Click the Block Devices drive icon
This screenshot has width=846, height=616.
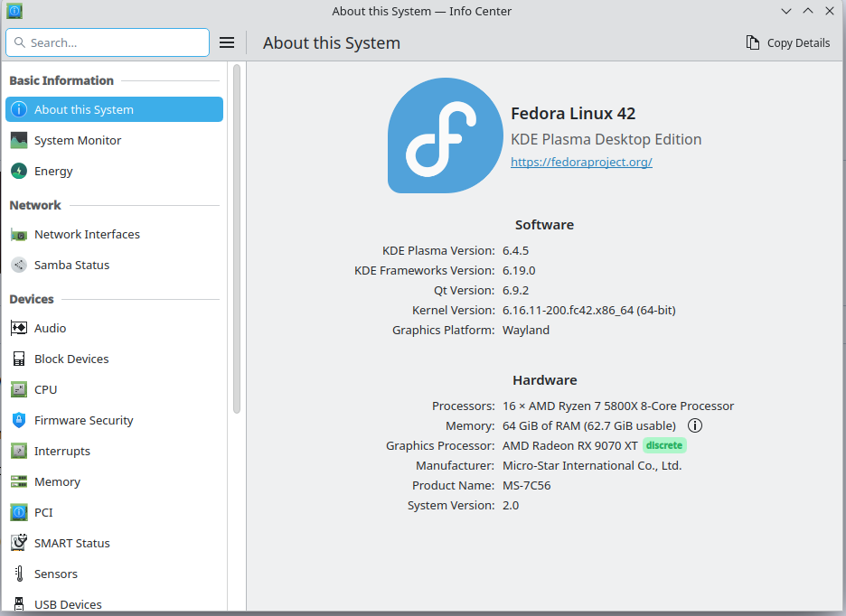[19, 359]
